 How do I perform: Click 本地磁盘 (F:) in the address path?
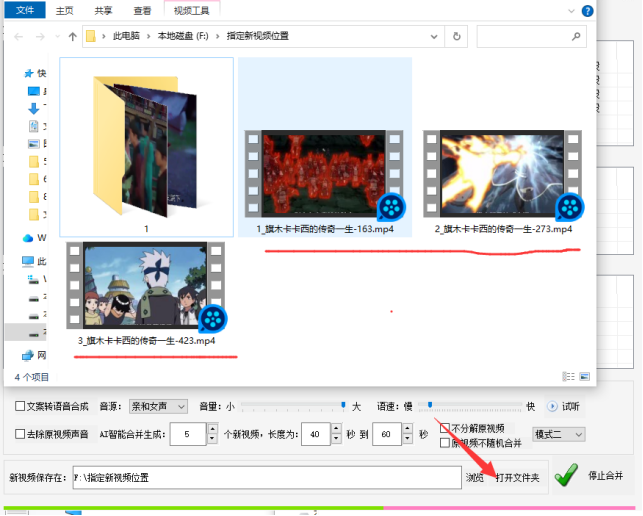point(183,36)
